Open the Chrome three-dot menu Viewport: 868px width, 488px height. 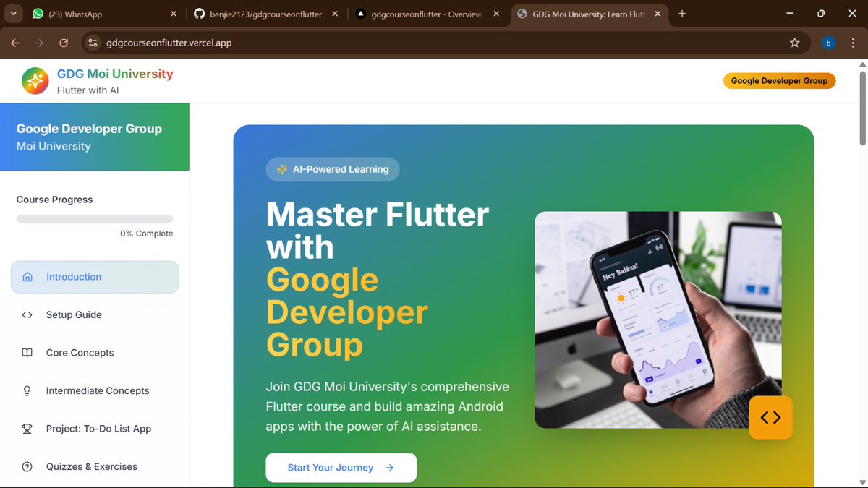coord(853,43)
